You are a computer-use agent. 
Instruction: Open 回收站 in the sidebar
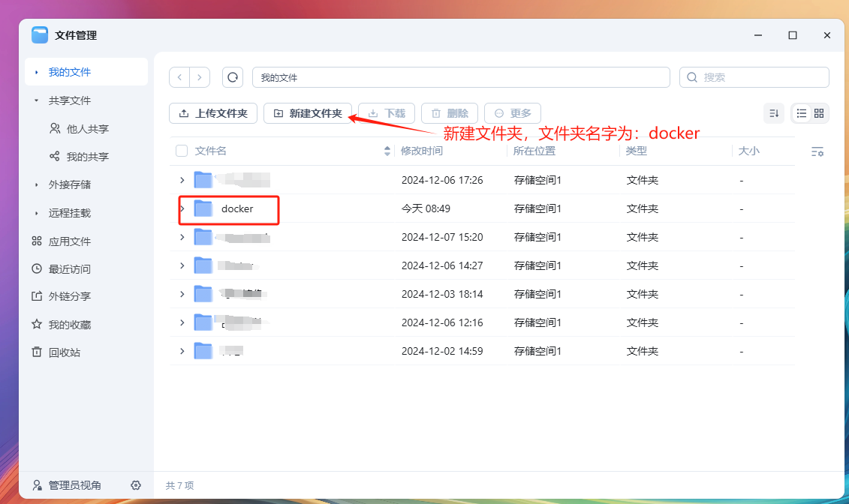point(65,352)
